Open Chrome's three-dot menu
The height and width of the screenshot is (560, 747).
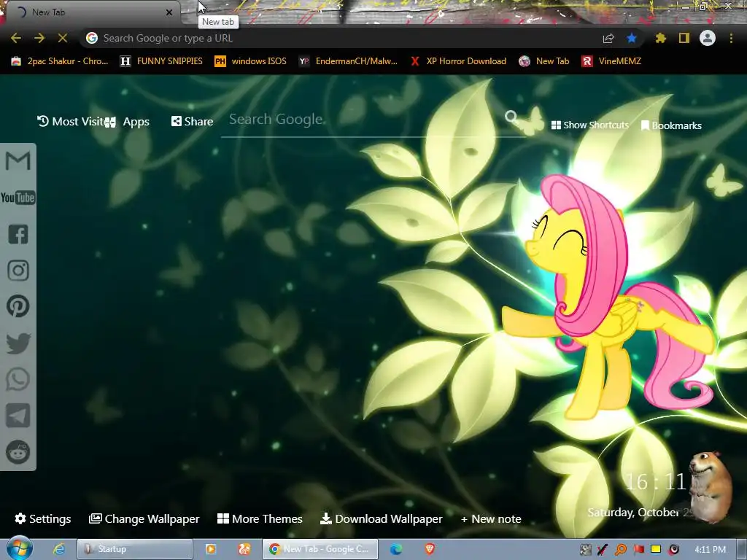point(731,38)
